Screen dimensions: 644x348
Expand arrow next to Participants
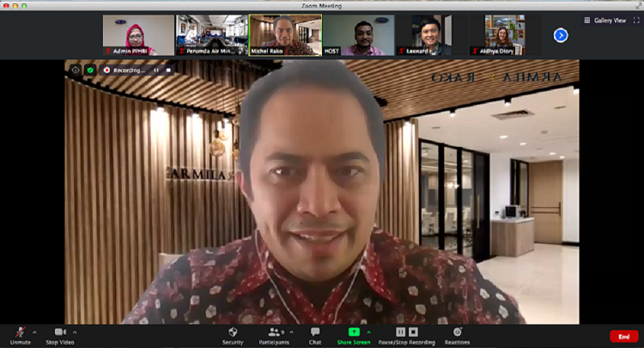(292, 332)
